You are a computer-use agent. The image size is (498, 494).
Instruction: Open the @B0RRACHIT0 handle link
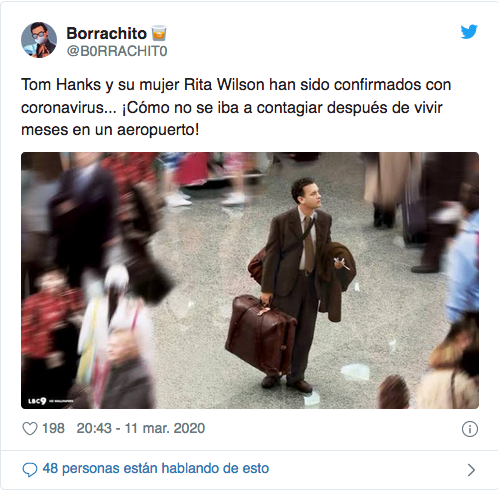pos(117,51)
